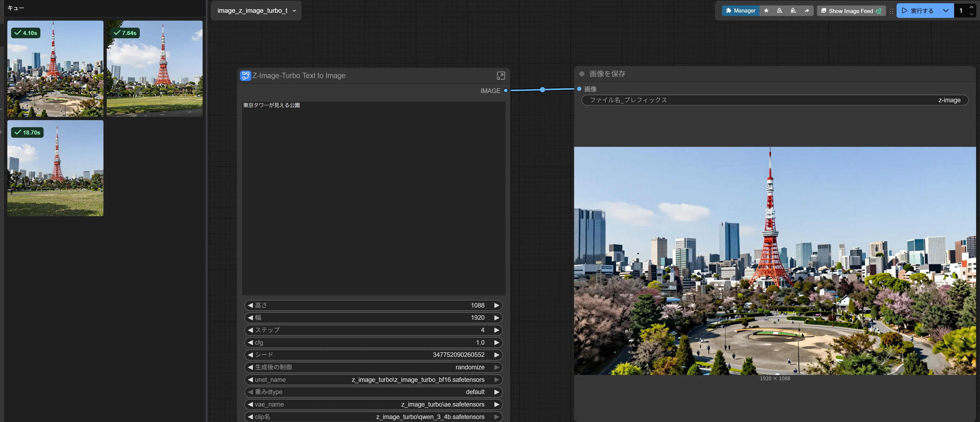Increase batch count with up arrow

pos(971,7)
